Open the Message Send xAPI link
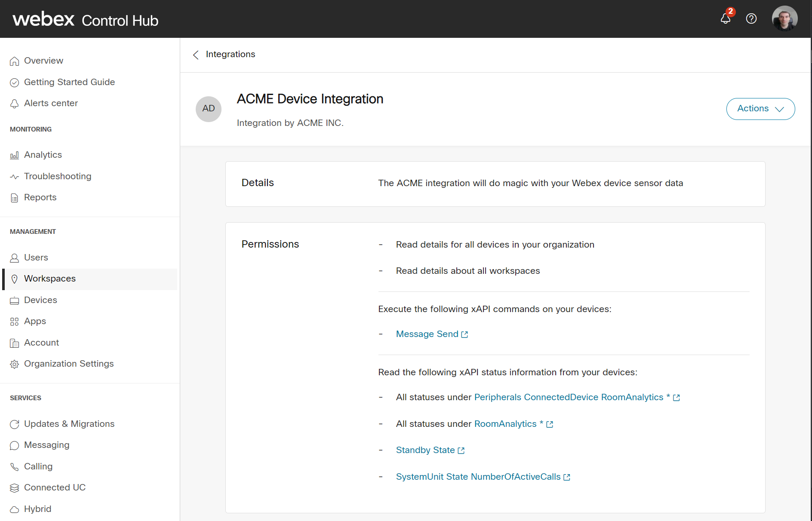The image size is (812, 521). tap(427, 334)
